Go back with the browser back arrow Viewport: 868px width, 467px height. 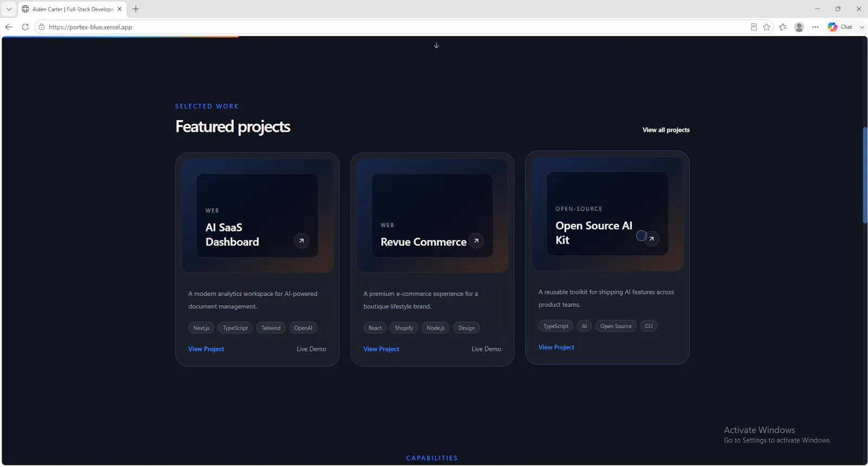pyautogui.click(x=9, y=27)
